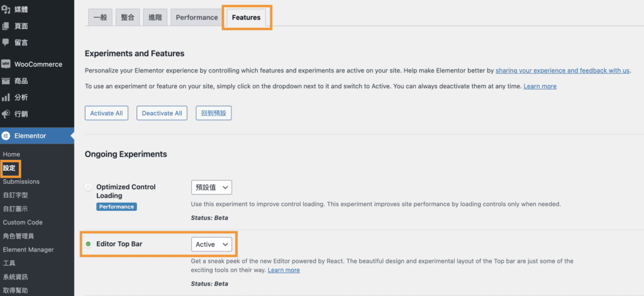Click the Analytics (分析) bar chart icon
Screen dimensions: 644x296
click(6, 98)
